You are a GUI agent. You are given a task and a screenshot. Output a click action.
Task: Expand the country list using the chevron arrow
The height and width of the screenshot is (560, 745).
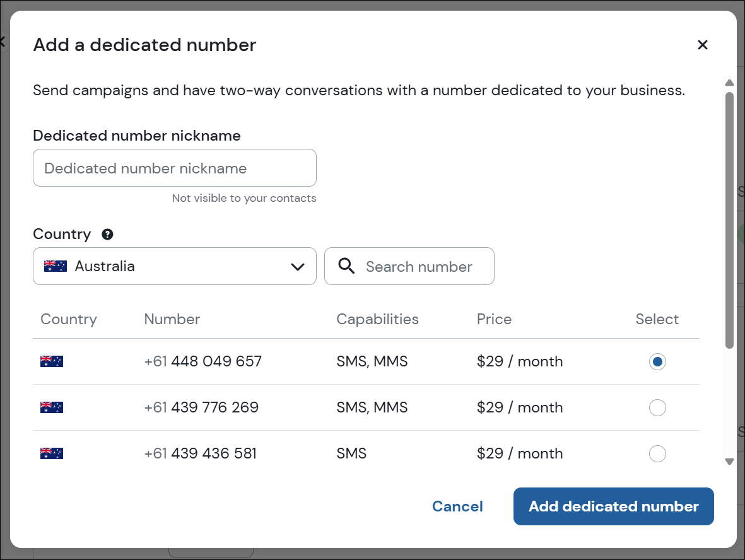(x=298, y=267)
